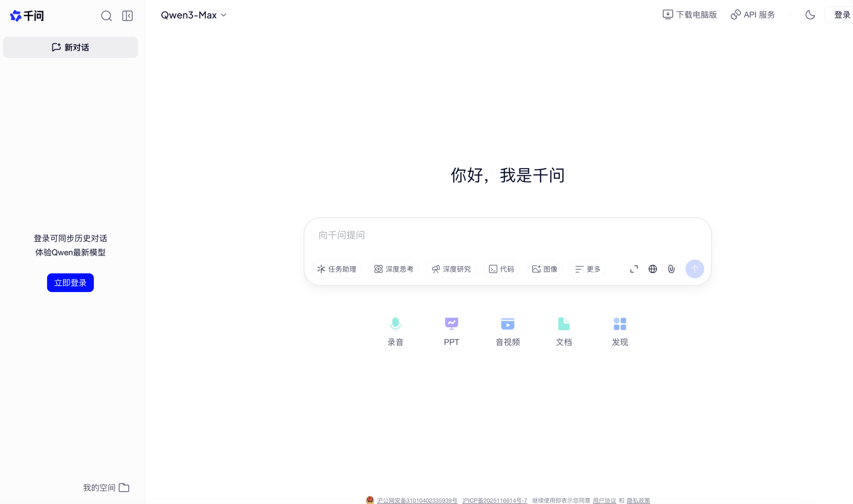Expand the input box with the fullscreen icon
The image size is (853, 504).
[x=634, y=269]
